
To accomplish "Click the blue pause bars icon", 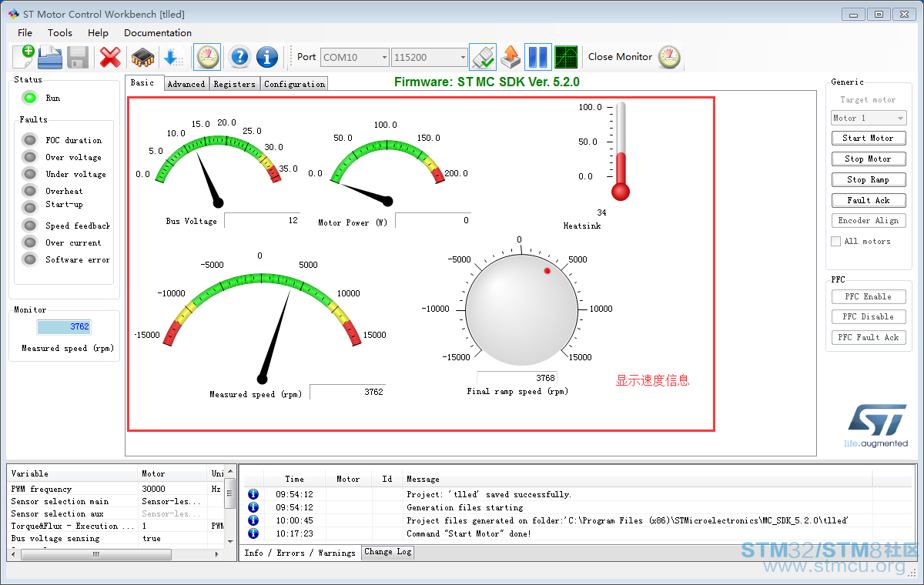I will coord(537,57).
